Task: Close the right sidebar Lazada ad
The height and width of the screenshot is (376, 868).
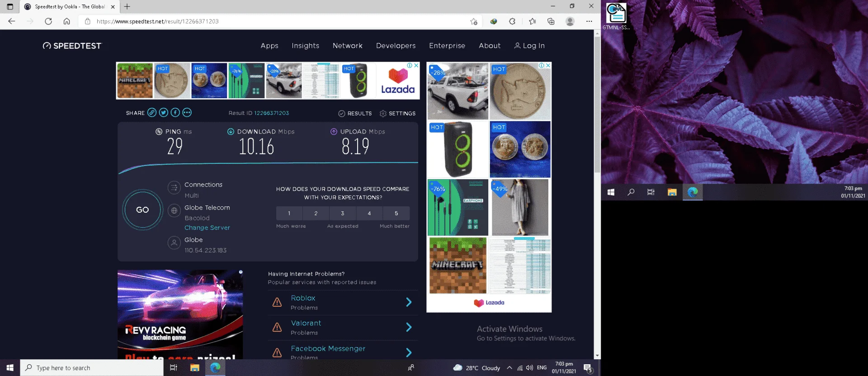Action: click(548, 65)
